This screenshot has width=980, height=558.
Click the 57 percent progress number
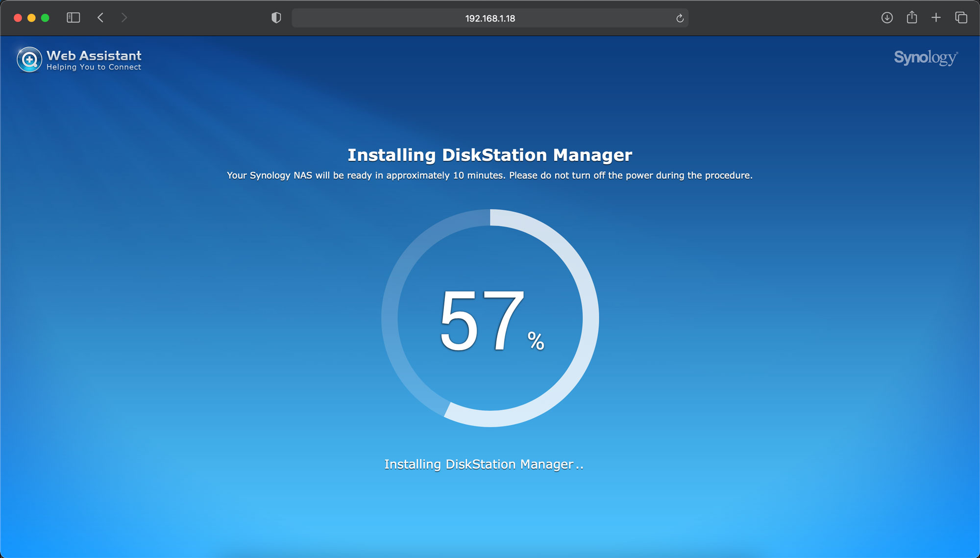pos(483,321)
